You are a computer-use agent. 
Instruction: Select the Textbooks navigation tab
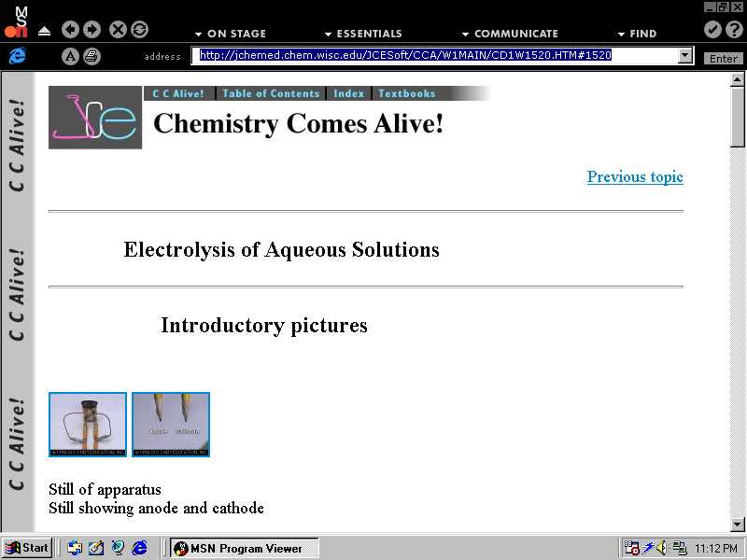pos(406,93)
